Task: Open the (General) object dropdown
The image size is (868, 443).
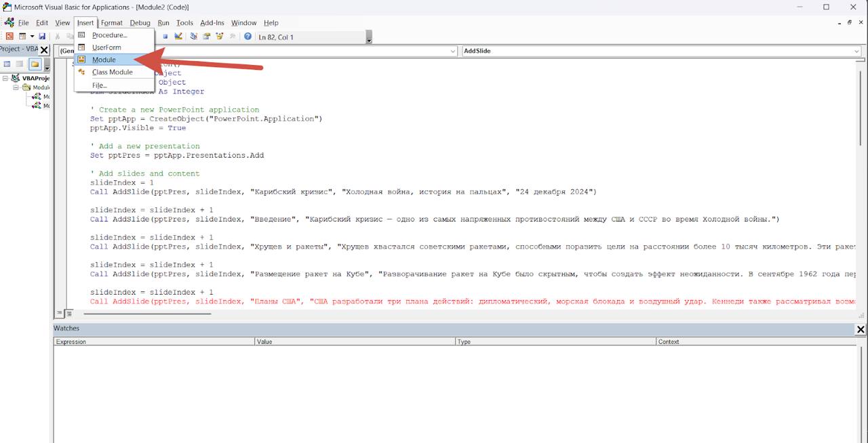Action: pyautogui.click(x=453, y=51)
